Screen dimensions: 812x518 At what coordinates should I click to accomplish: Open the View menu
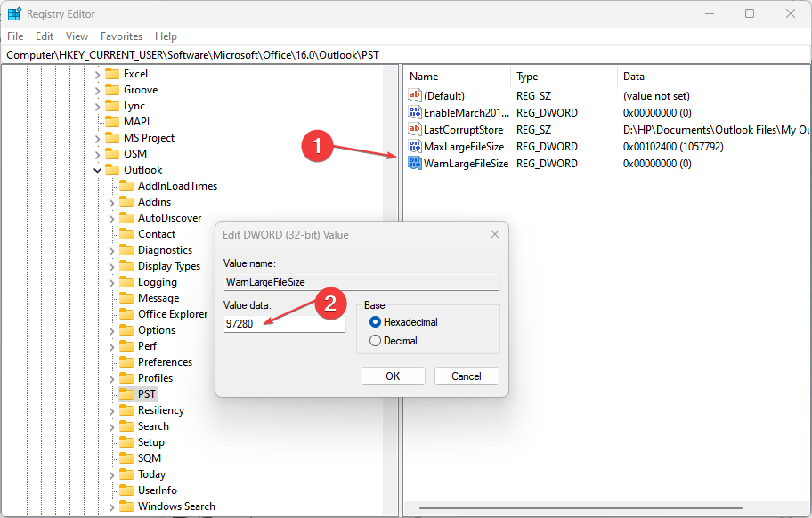pyautogui.click(x=77, y=36)
